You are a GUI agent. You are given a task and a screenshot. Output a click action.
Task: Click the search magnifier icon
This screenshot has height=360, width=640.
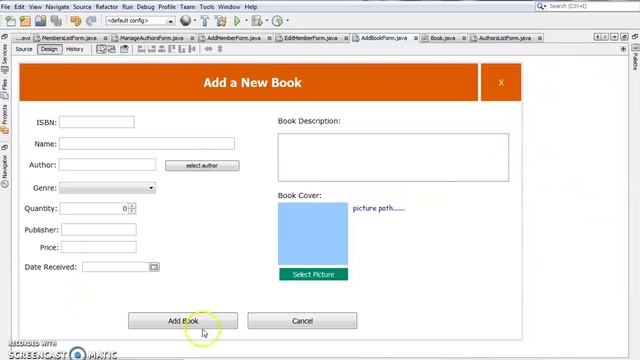click(541, 6)
